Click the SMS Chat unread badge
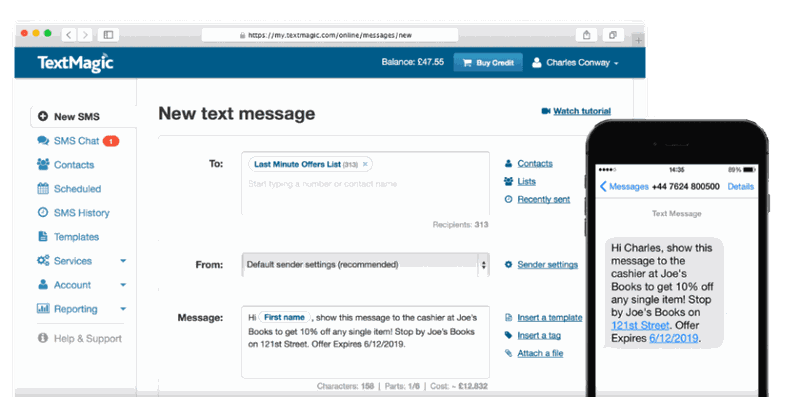The image size is (800, 397). click(x=111, y=141)
